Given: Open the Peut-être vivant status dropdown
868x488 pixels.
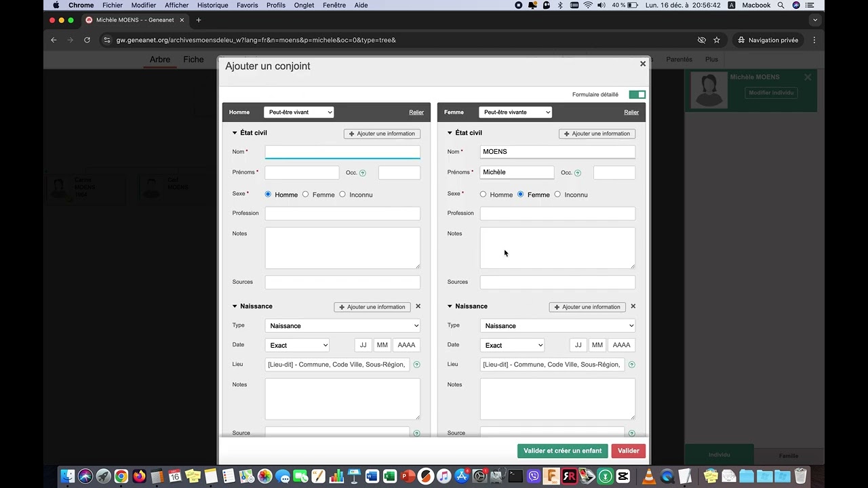Looking at the screenshot, I should (x=299, y=113).
